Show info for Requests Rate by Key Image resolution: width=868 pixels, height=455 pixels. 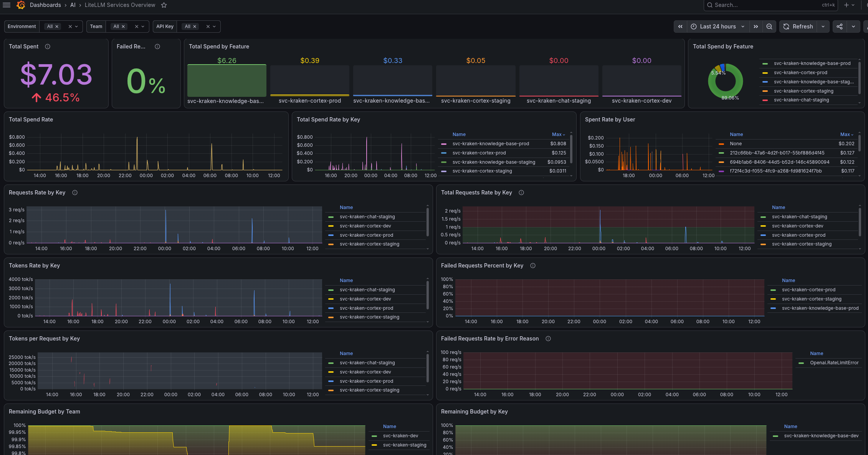pyautogui.click(x=75, y=193)
